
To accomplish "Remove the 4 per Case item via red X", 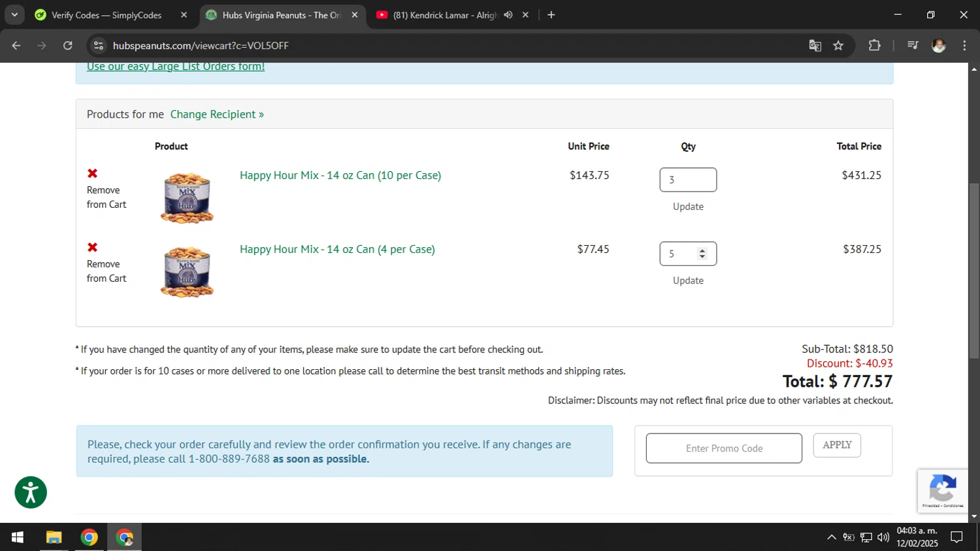I will pos(93,247).
